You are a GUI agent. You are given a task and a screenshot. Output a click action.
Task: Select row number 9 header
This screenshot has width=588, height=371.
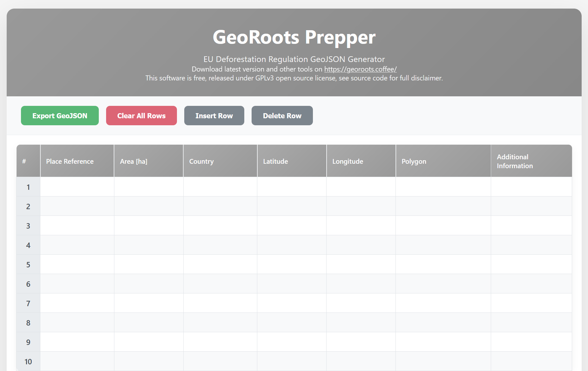tap(28, 342)
